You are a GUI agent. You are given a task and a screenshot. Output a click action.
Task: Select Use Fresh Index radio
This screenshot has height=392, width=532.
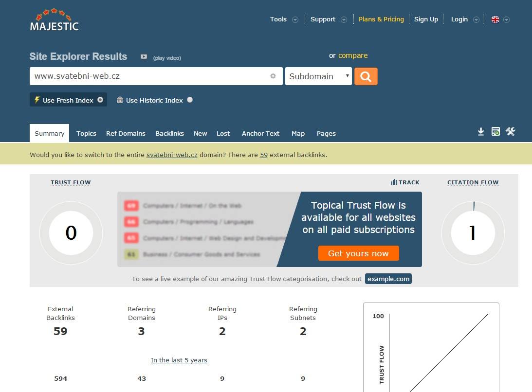pos(100,100)
